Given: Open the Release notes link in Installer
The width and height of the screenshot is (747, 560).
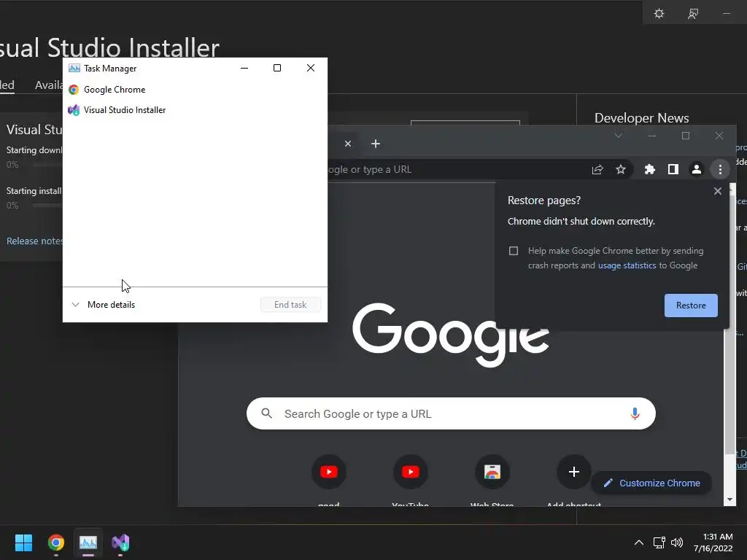Looking at the screenshot, I should tap(34, 241).
